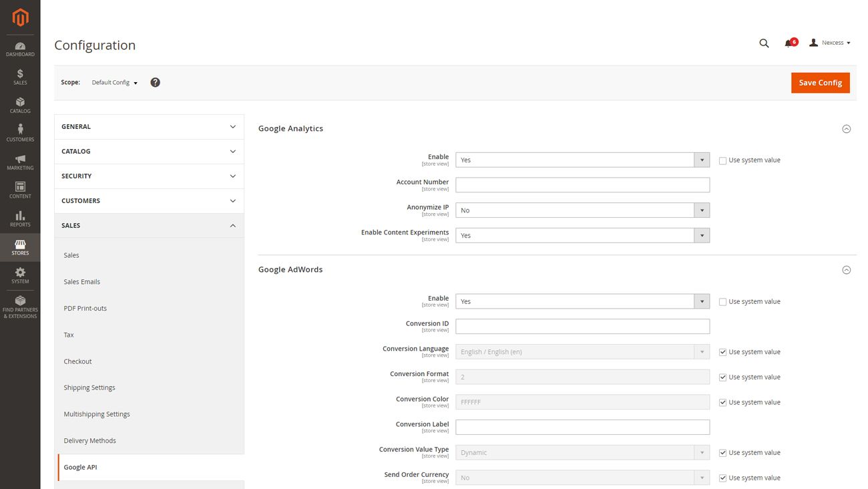The image size is (868, 489).
Task: Collapse the Google AdWords section
Action: pyautogui.click(x=847, y=270)
